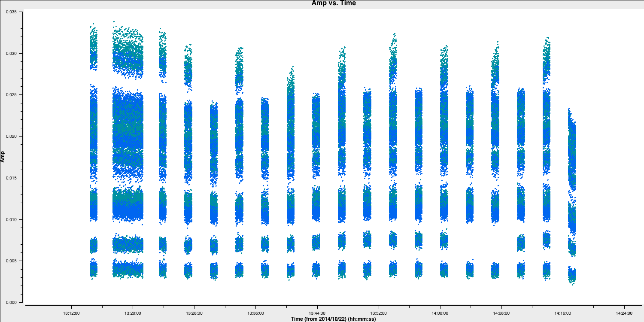Click the 0.010 amplitude tick label
Screen dimensions: 644x322
pyautogui.click(x=11, y=220)
